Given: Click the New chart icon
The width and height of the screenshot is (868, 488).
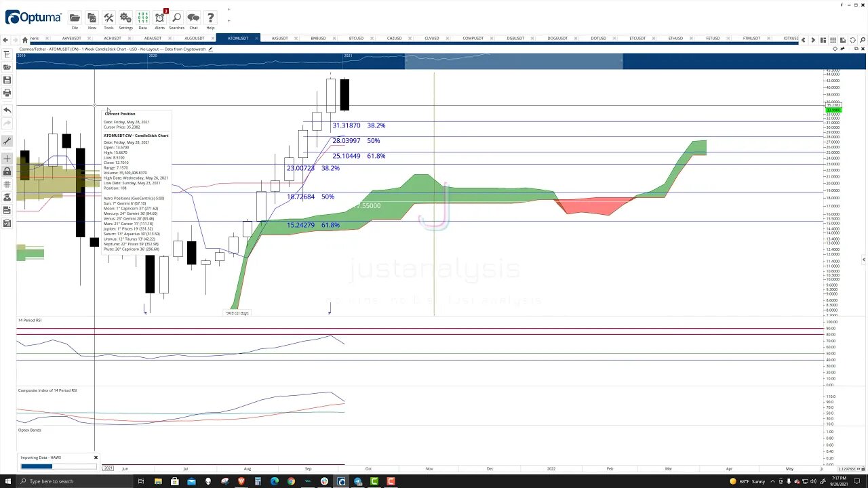Looking at the screenshot, I should click(92, 18).
